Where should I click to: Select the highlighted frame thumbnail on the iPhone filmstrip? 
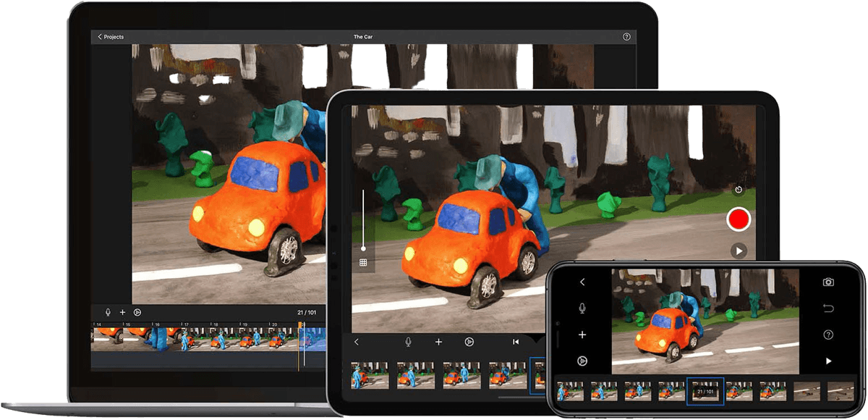[704, 391]
